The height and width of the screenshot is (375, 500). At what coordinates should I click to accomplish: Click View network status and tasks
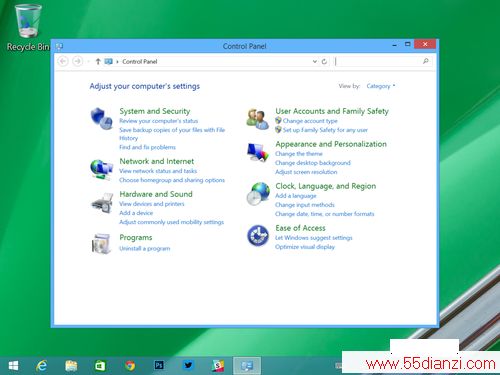click(158, 171)
